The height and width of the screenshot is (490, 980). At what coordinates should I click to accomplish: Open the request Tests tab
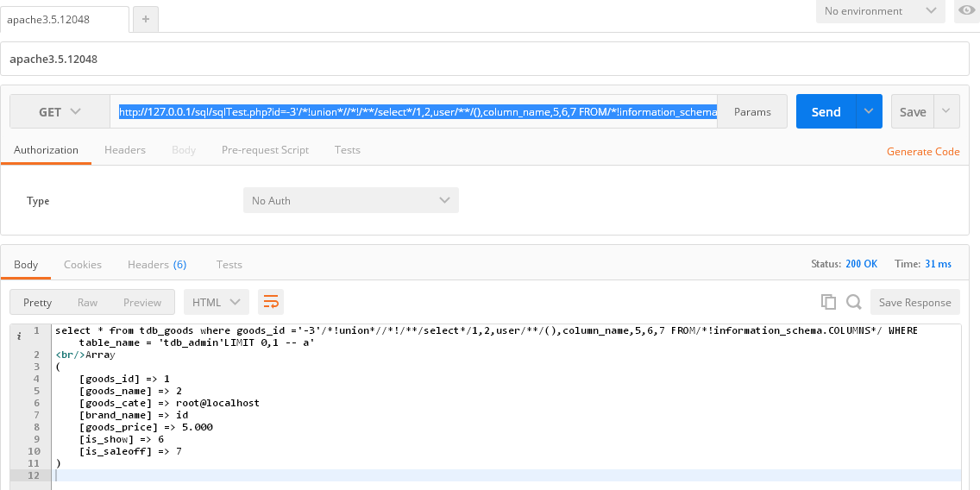[x=347, y=150]
